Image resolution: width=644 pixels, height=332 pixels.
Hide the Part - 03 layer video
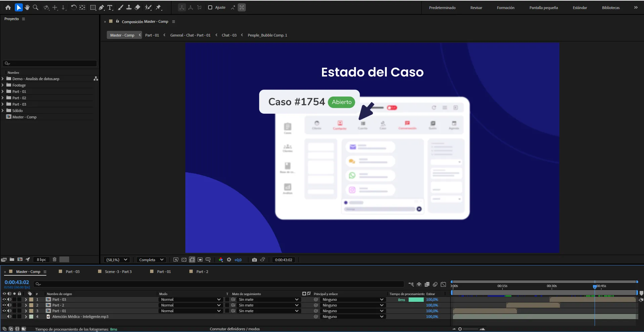tap(4, 299)
